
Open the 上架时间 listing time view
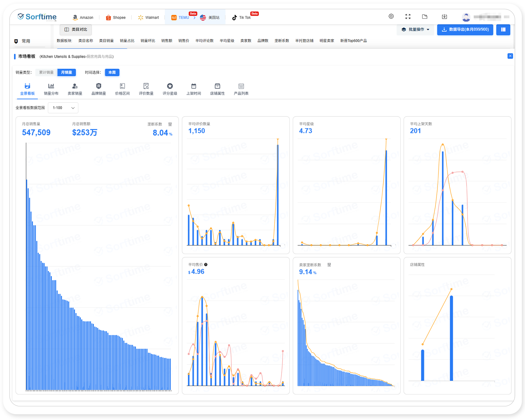coord(194,89)
